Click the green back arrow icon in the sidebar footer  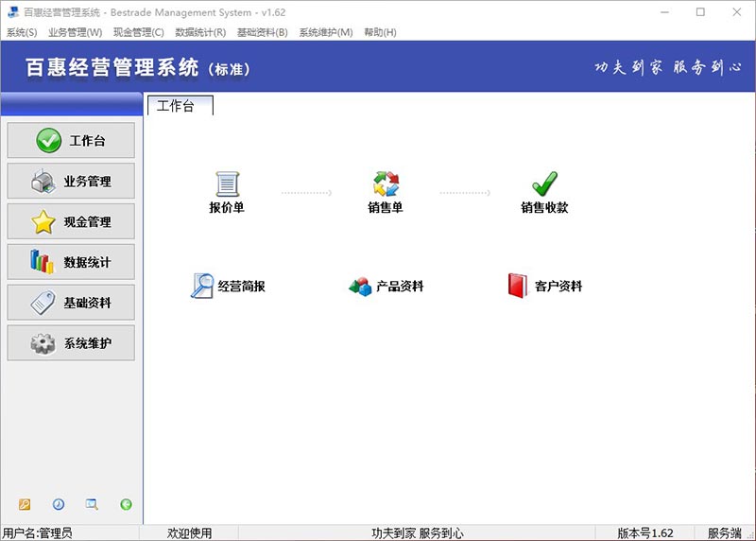point(126,504)
